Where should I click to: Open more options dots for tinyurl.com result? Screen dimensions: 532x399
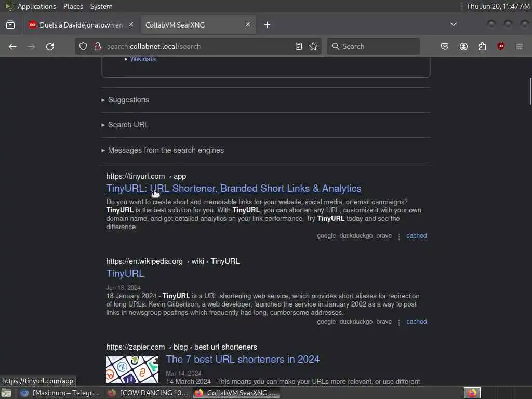[399, 236]
